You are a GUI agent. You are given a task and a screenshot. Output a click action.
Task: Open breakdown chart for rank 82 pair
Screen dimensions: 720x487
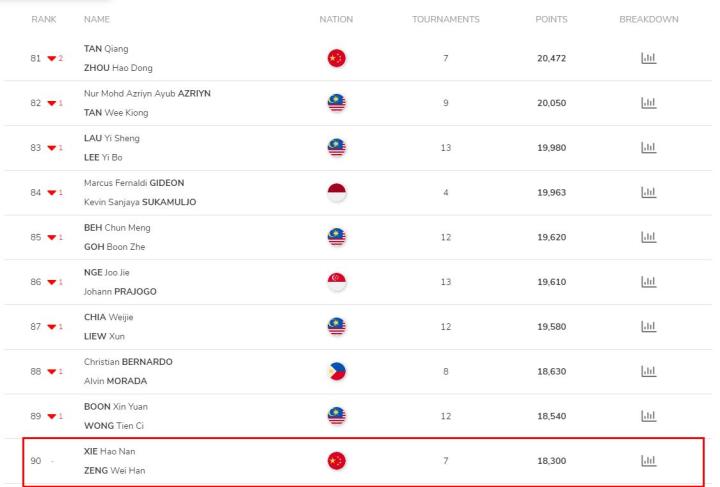tap(648, 103)
